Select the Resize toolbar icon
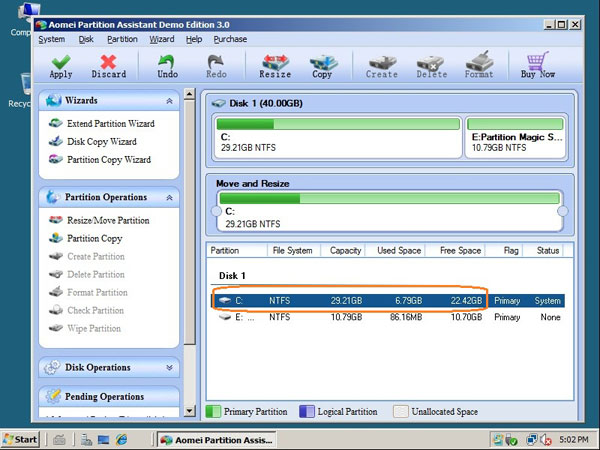The height and width of the screenshot is (450, 600). tap(275, 66)
